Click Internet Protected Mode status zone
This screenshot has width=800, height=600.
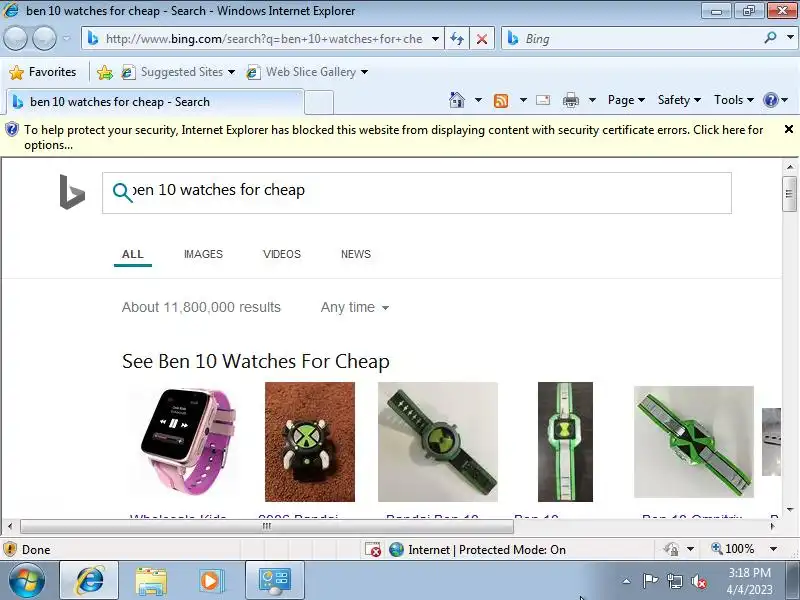[x=478, y=549]
